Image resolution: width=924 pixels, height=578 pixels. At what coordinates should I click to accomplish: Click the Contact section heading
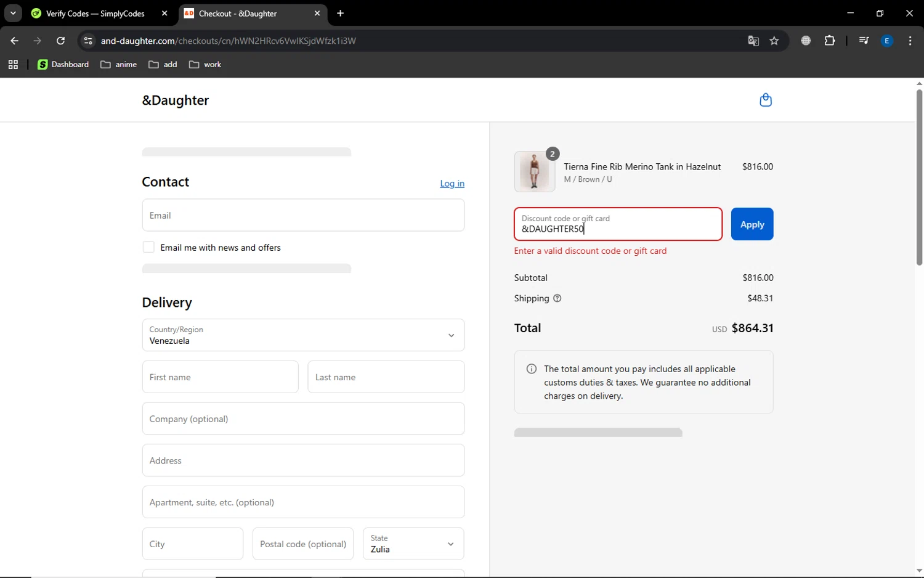165,182
